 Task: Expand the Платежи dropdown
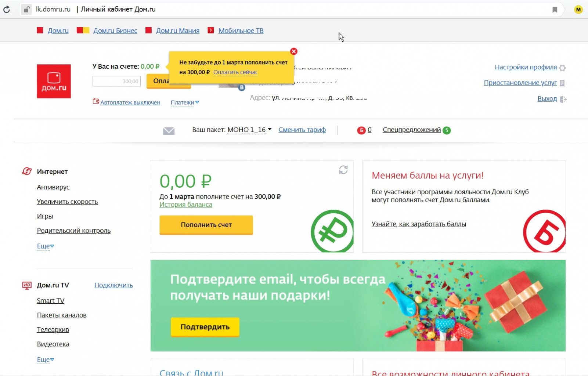coord(185,102)
